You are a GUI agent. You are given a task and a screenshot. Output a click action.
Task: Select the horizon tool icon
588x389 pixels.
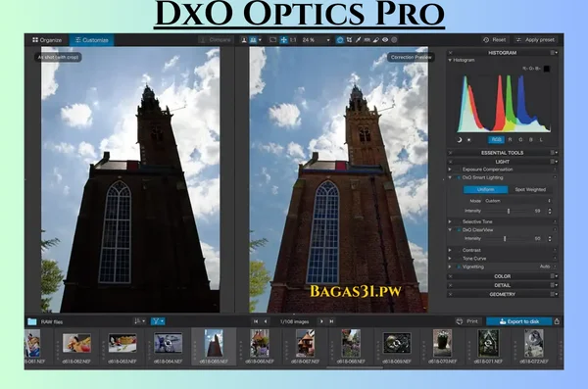[x=367, y=40]
